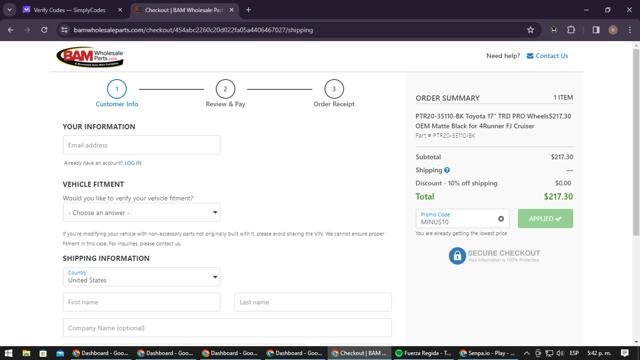The height and width of the screenshot is (360, 640).
Task: Open the Chrome profile avatar
Action: click(x=613, y=30)
